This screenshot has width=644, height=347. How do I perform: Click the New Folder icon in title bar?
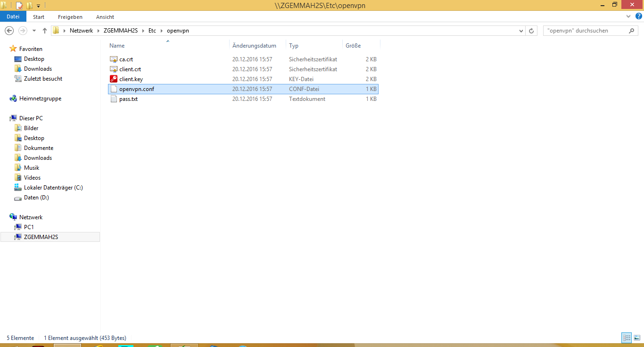click(x=29, y=6)
